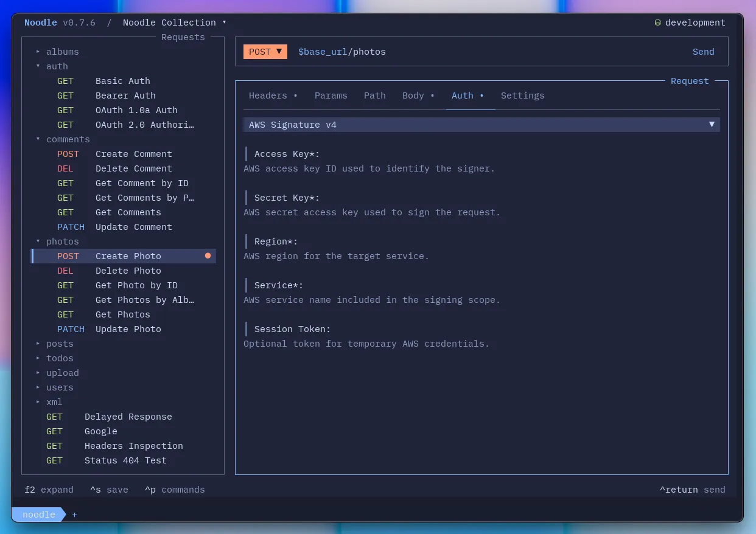Image resolution: width=756 pixels, height=534 pixels.
Task: Open the AWS Signature v4 auth type dropdown
Action: tap(481, 125)
